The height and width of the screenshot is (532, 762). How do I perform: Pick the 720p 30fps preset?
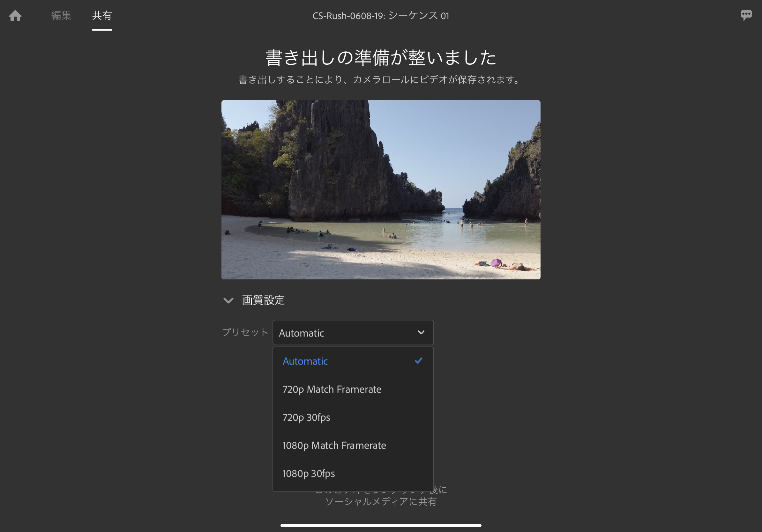(x=306, y=417)
